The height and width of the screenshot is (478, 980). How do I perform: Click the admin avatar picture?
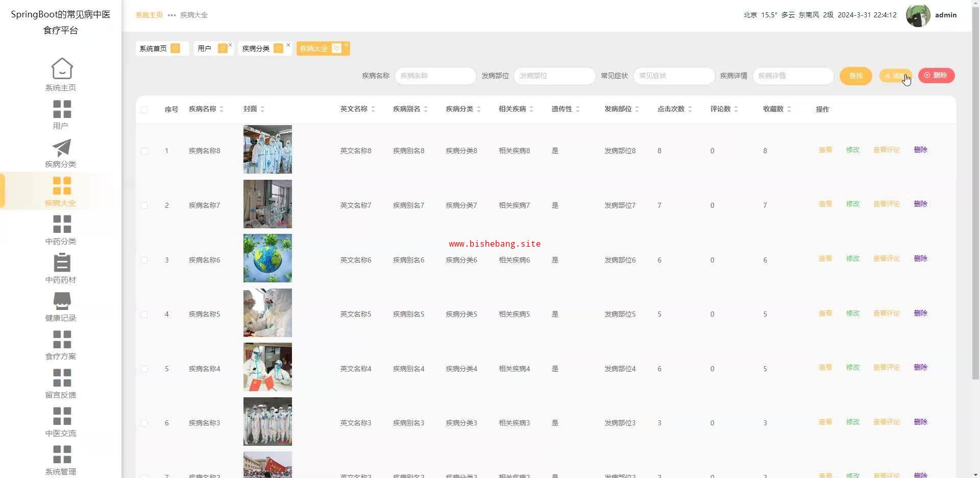tap(917, 15)
